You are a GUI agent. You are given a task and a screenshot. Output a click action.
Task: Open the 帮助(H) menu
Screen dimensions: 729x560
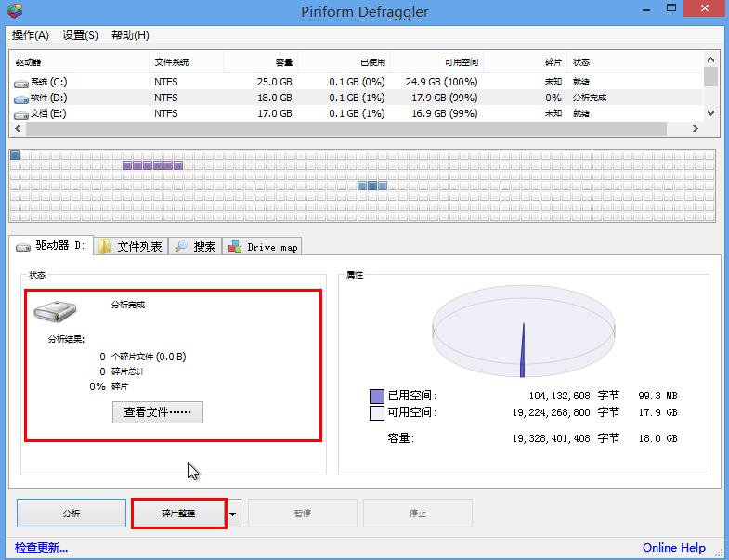click(130, 35)
